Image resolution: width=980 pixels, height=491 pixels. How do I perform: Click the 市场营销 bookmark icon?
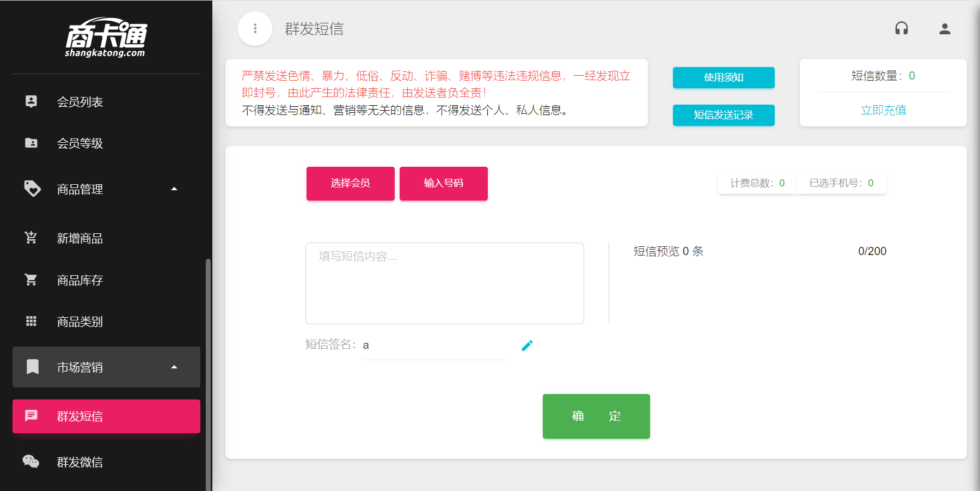pos(33,367)
